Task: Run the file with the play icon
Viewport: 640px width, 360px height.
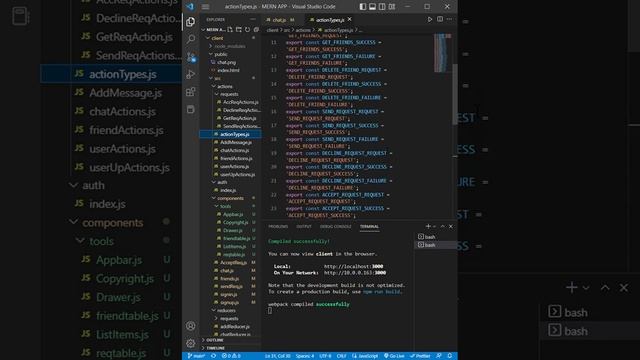Action: 430,19
